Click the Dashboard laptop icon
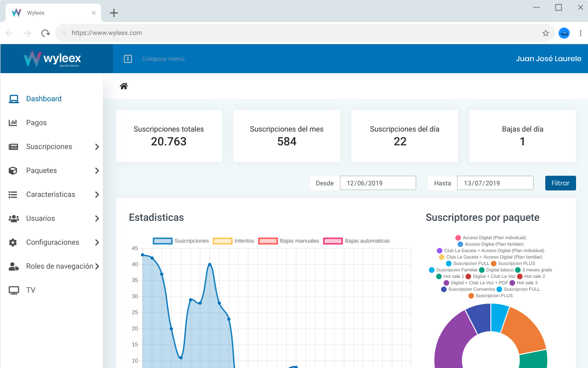Viewport: 588px width, 368px height. pyautogui.click(x=14, y=99)
